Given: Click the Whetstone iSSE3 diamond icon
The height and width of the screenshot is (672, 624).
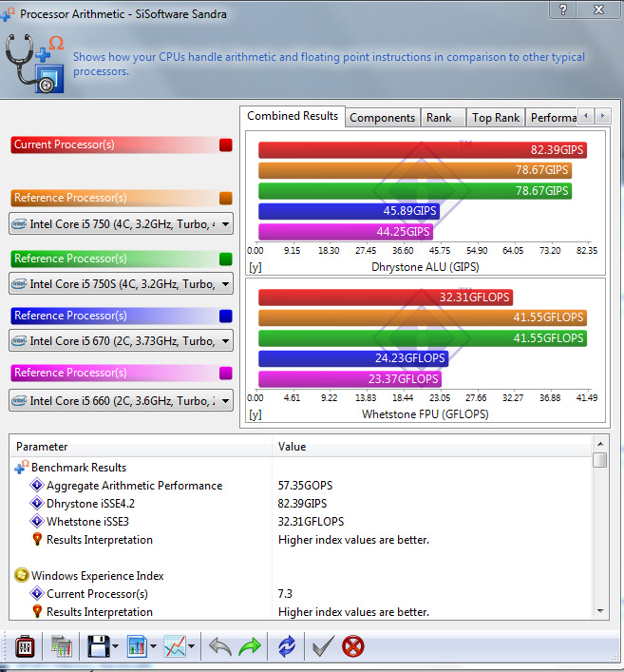Looking at the screenshot, I should tap(37, 521).
